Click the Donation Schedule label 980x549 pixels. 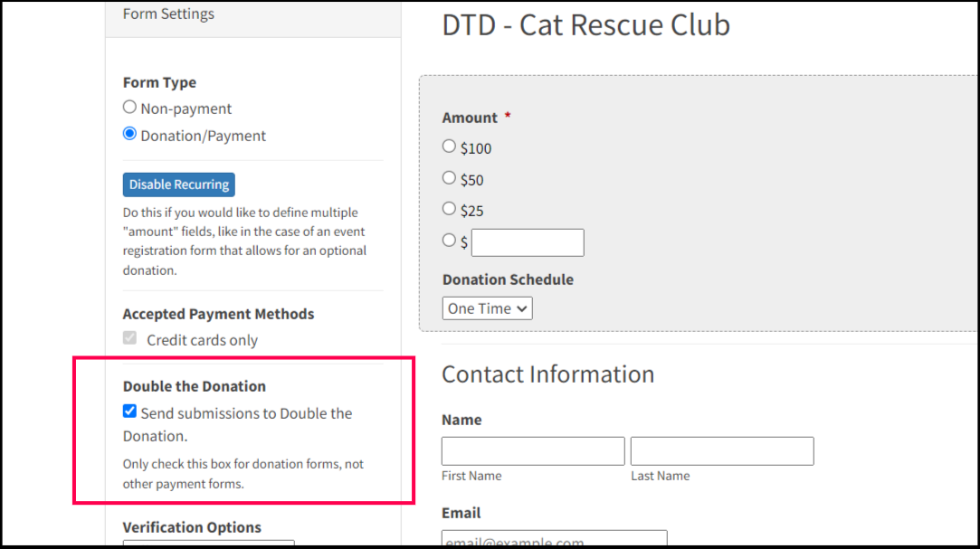[x=508, y=279]
